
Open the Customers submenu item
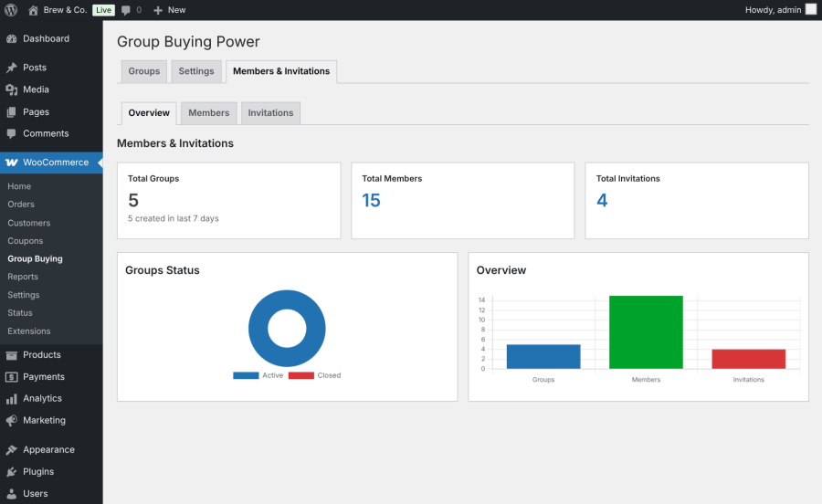(29, 223)
